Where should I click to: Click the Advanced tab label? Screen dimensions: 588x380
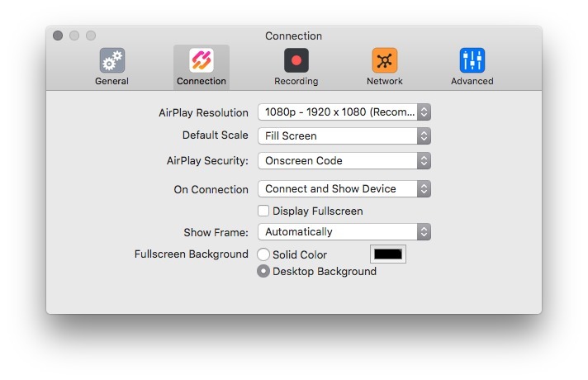(472, 81)
